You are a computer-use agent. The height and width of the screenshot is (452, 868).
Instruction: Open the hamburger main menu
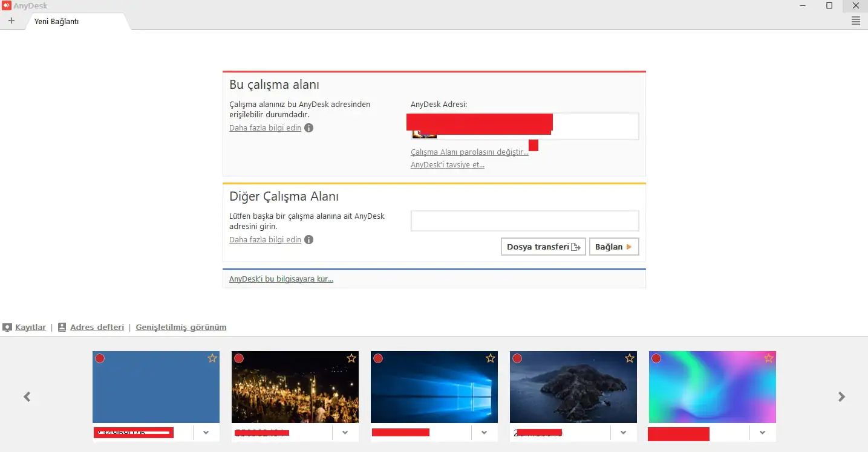pos(855,21)
